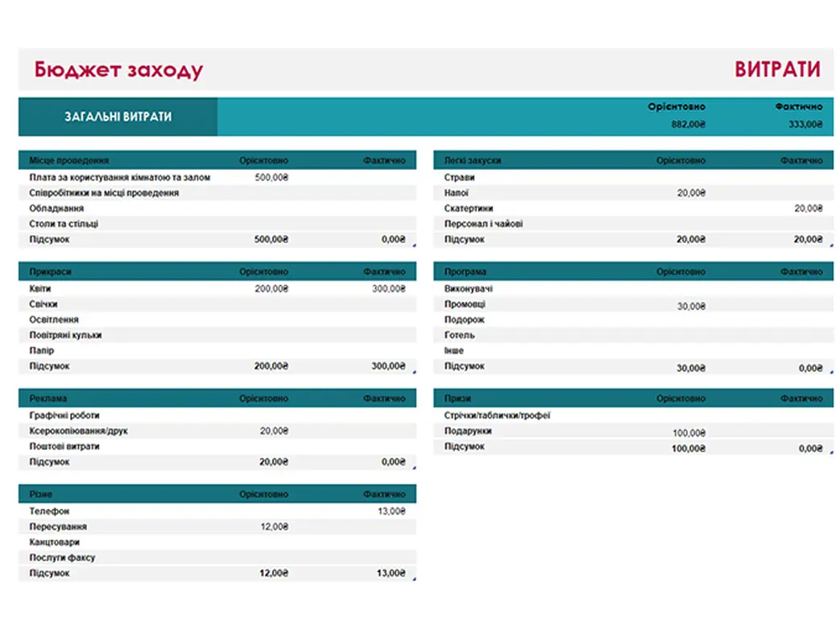
Task: Click the "Стрічки/таблички/трофеї" cell
Action: tap(497, 415)
